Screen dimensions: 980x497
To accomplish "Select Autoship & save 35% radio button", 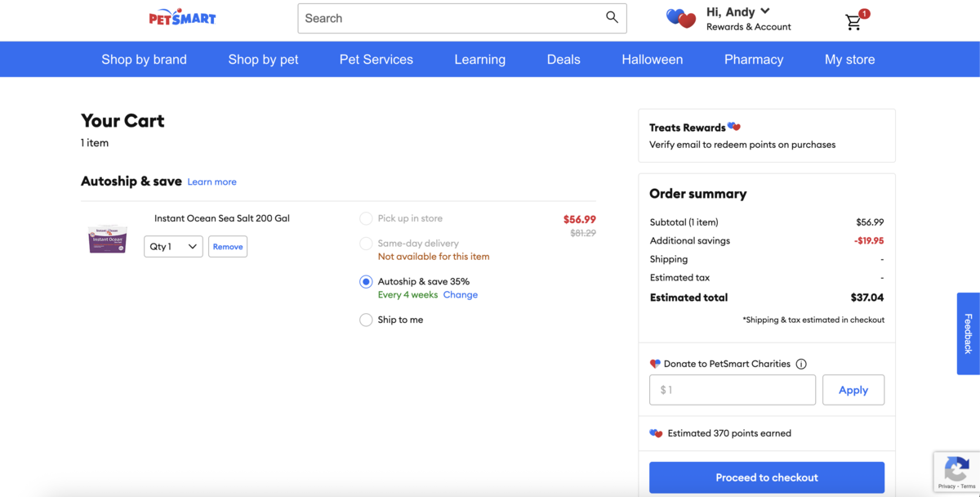I will 366,282.
